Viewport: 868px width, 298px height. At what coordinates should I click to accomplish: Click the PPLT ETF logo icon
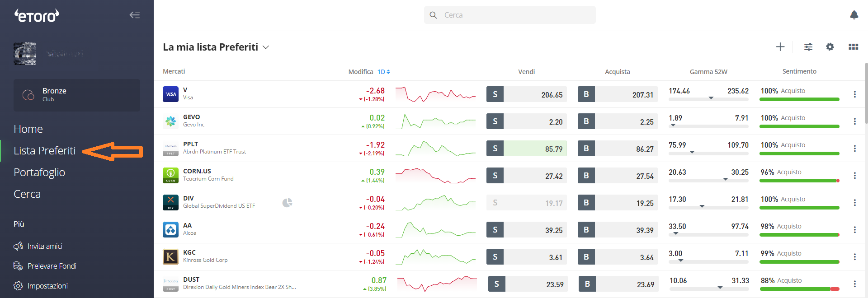click(x=170, y=148)
